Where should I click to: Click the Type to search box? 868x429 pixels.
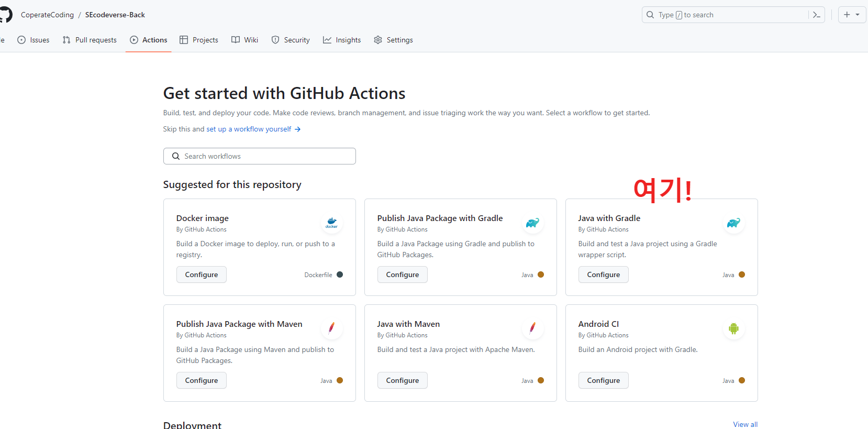725,15
